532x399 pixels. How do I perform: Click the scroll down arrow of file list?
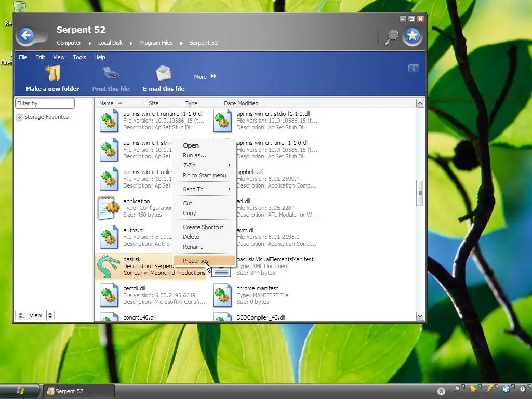(420, 316)
